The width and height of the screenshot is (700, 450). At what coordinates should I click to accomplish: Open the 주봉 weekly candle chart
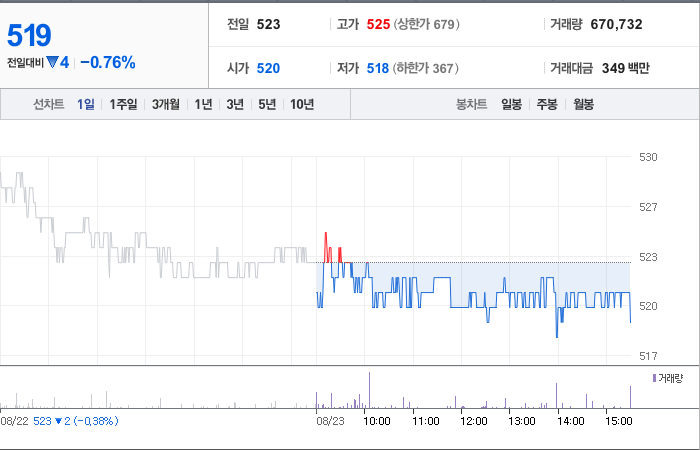point(547,104)
